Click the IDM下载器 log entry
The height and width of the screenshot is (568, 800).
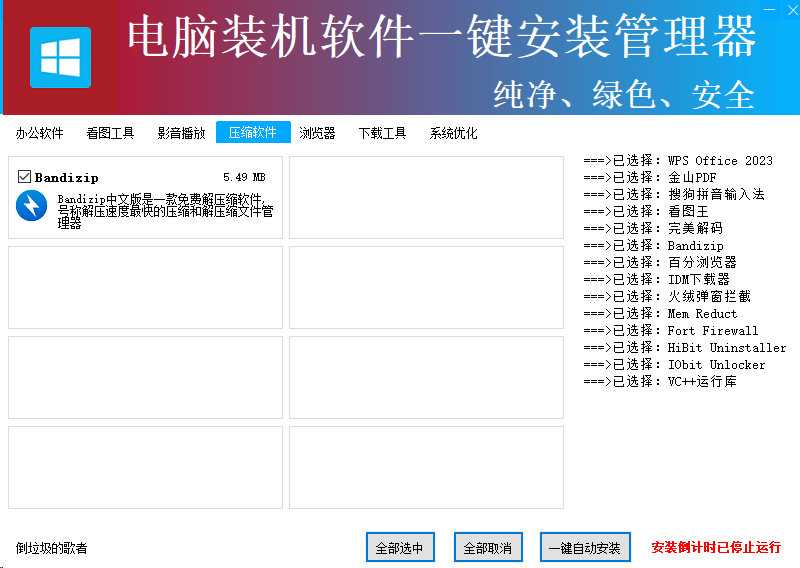point(657,279)
